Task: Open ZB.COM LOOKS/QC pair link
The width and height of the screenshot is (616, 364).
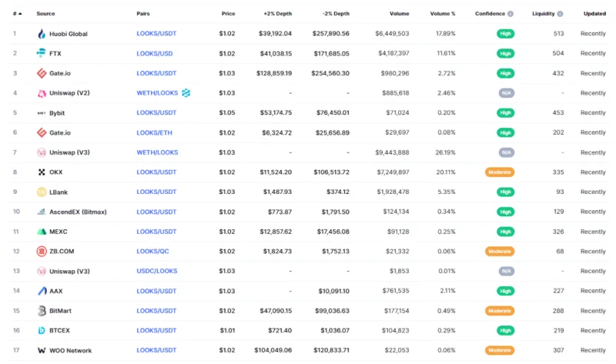Action: click(x=152, y=252)
